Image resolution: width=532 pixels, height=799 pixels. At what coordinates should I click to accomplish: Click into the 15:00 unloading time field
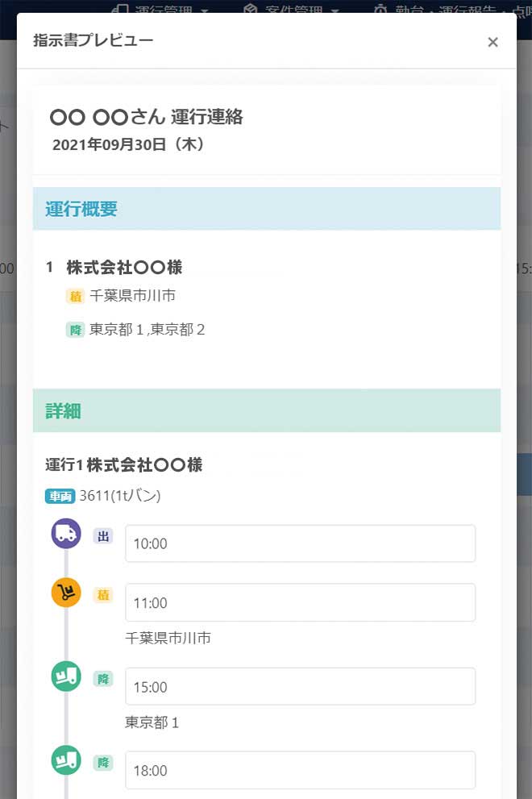tap(300, 687)
